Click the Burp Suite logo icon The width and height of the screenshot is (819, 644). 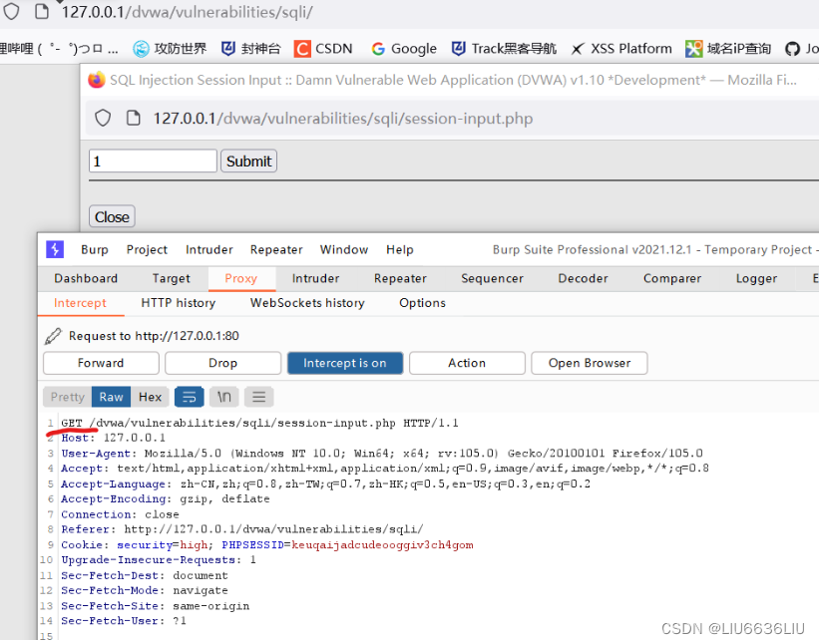tap(54, 249)
